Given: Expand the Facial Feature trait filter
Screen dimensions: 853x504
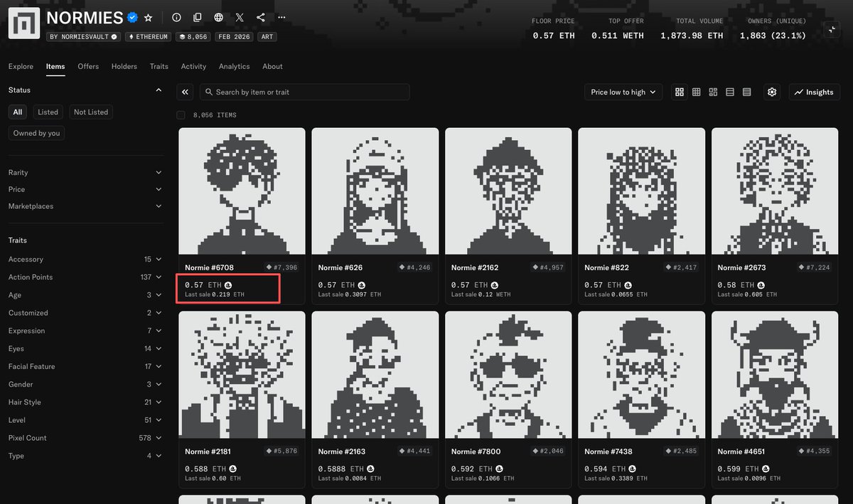Looking at the screenshot, I should 85,366.
